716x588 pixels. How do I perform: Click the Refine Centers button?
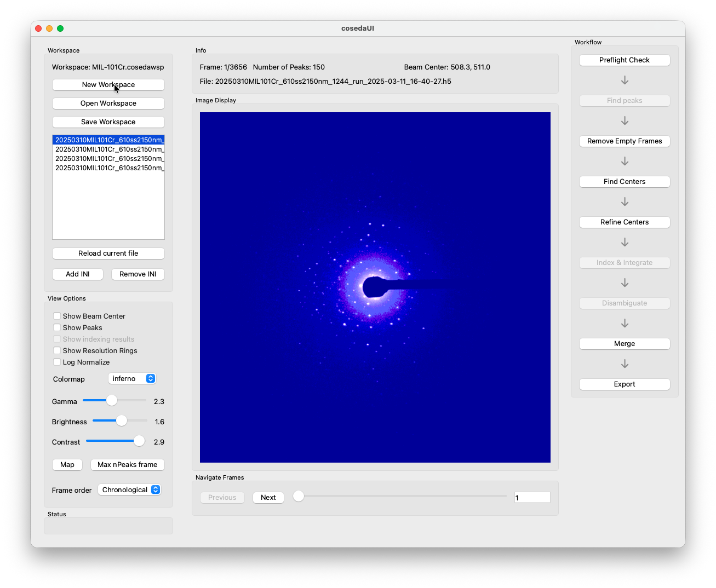pyautogui.click(x=625, y=222)
